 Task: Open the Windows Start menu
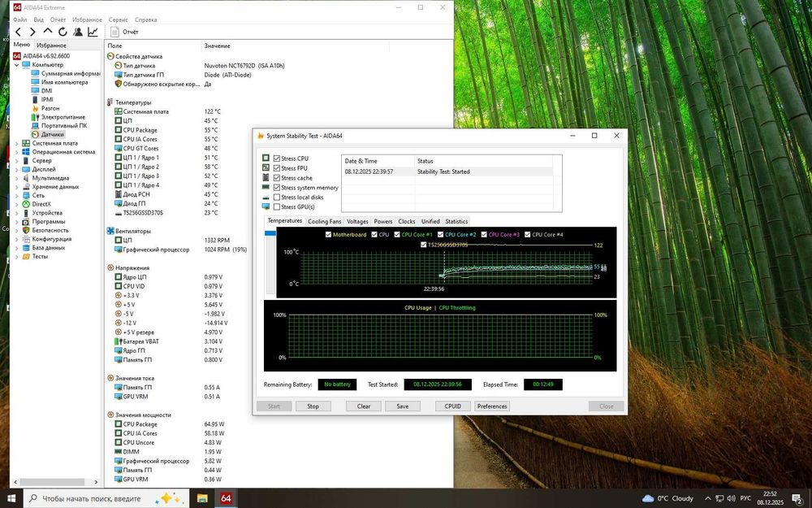tap(11, 498)
